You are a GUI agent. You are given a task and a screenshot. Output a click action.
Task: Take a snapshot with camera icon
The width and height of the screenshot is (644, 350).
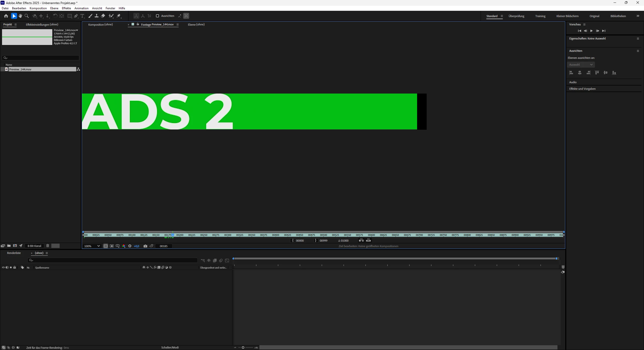[145, 246]
